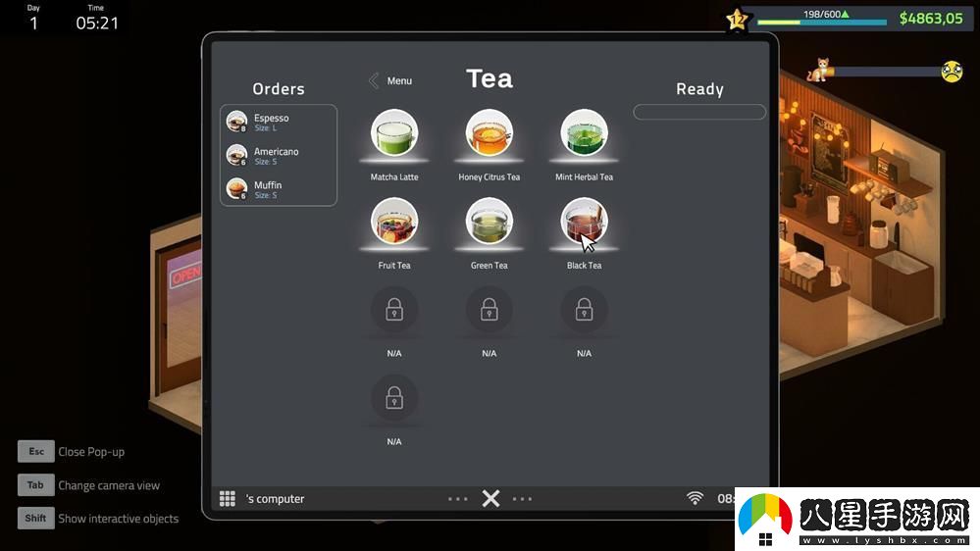Go back using the Menu chevron
The width and height of the screenshot is (980, 551).
coord(374,81)
